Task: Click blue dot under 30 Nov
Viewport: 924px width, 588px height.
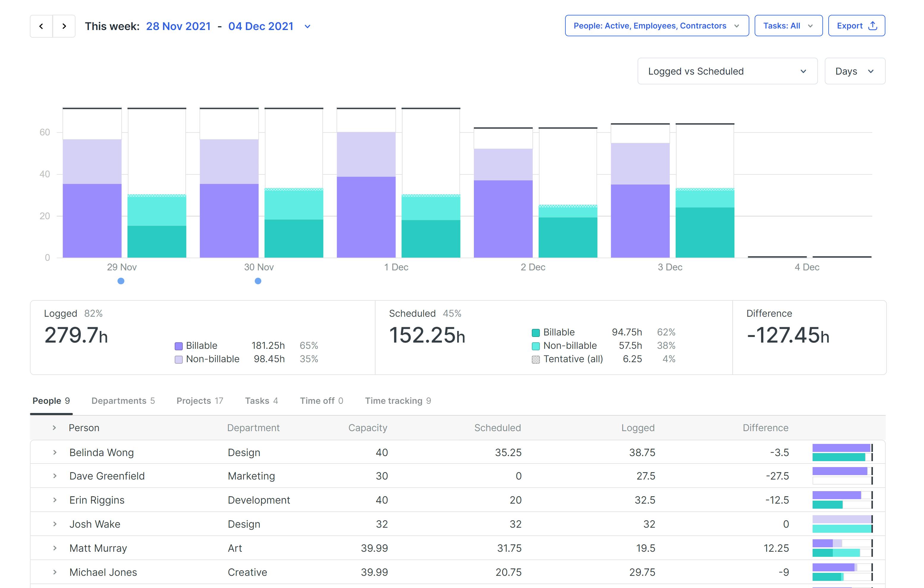Action: click(258, 281)
